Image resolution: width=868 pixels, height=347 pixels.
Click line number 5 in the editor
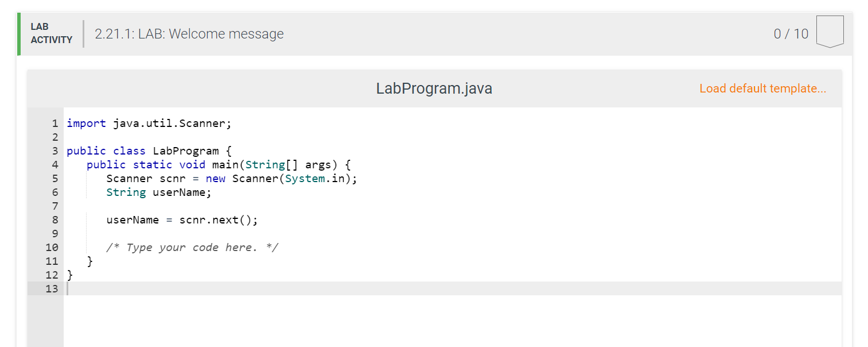point(55,178)
